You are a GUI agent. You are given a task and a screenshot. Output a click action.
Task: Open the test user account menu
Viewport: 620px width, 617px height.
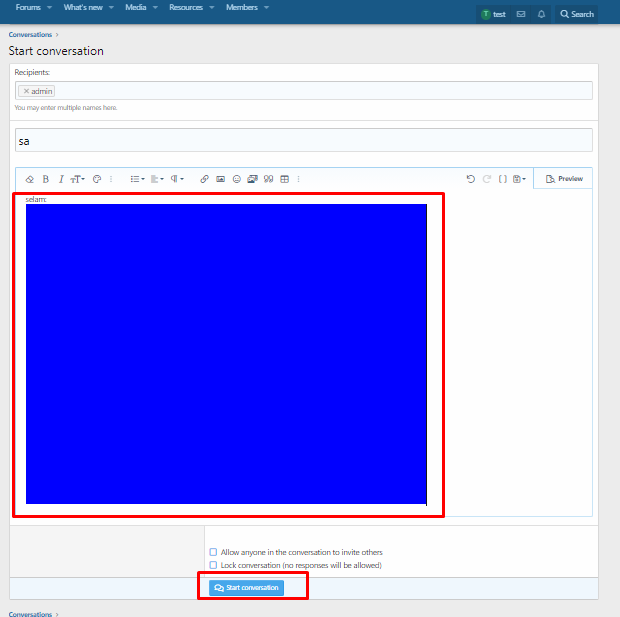pyautogui.click(x=493, y=14)
